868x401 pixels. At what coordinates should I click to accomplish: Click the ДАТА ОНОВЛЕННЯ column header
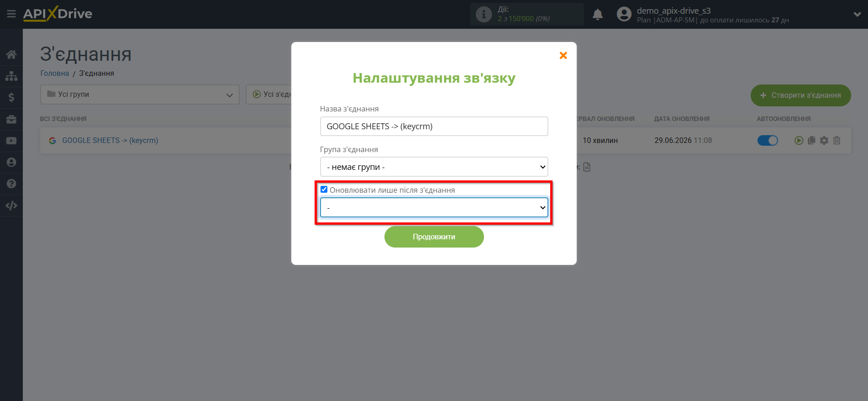click(682, 119)
